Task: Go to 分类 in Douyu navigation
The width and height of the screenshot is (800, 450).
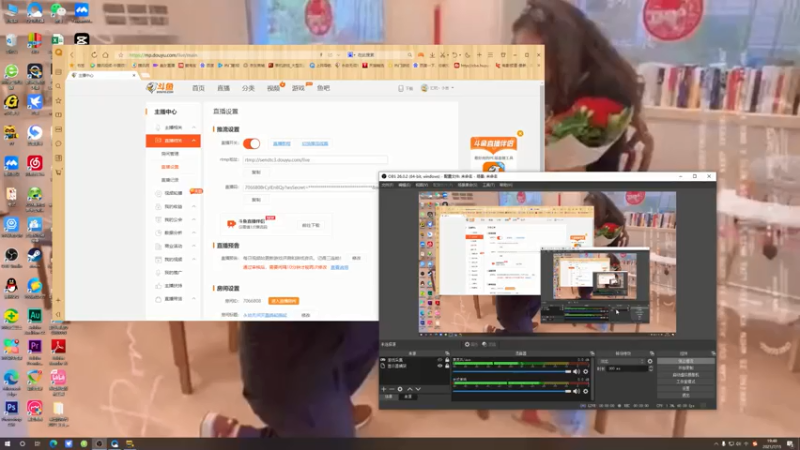Action: coord(248,88)
